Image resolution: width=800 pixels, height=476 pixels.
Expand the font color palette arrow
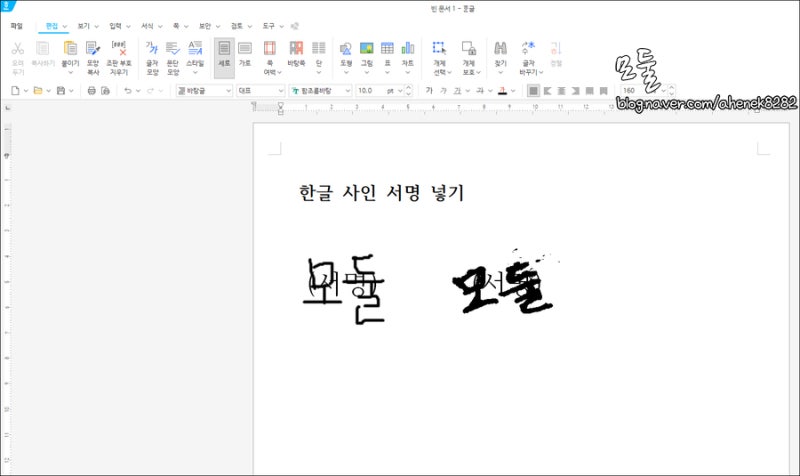(x=513, y=91)
